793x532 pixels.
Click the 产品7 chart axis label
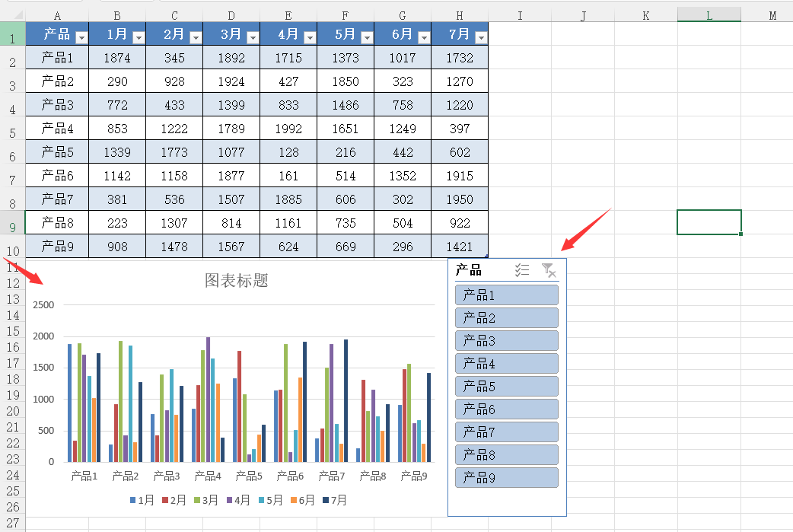coord(331,476)
